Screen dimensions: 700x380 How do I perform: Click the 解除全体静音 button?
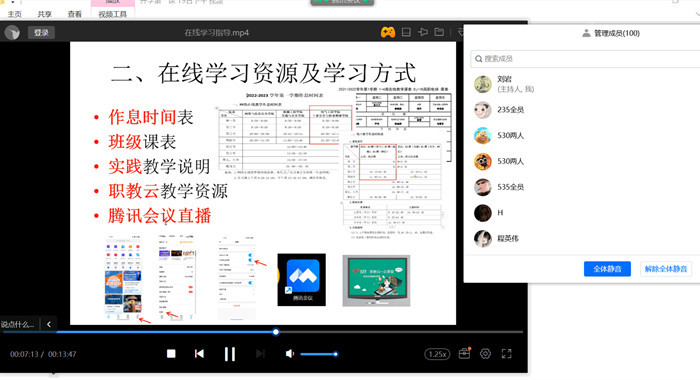(x=666, y=269)
